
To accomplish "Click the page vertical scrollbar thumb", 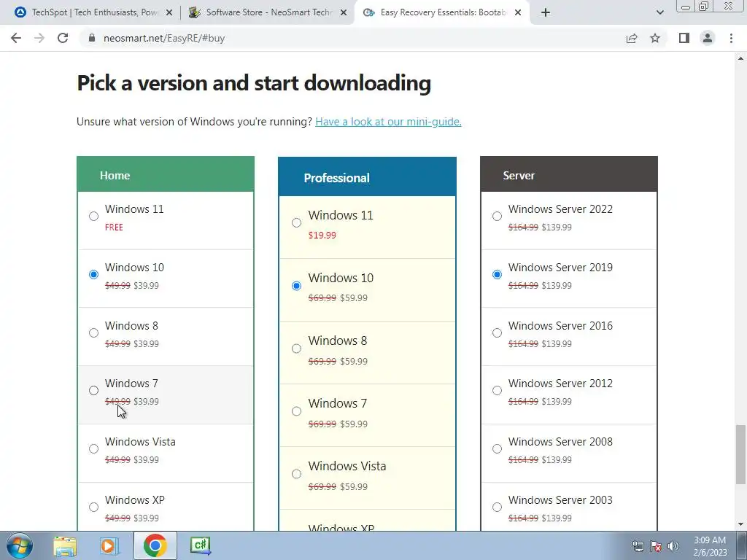I will click(x=740, y=454).
